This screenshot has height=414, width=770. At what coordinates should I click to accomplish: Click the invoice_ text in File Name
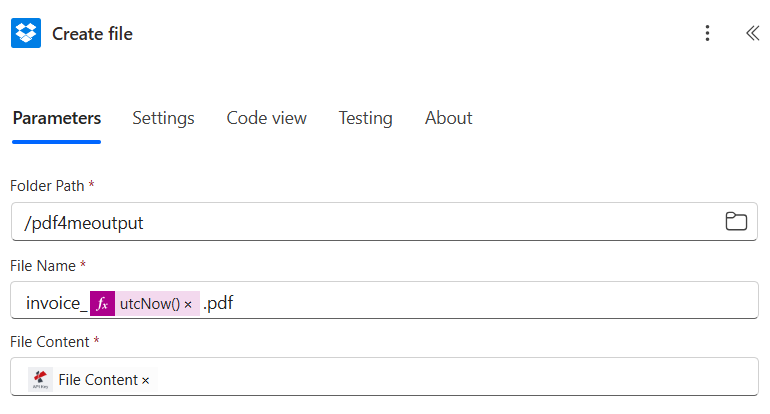coord(55,303)
